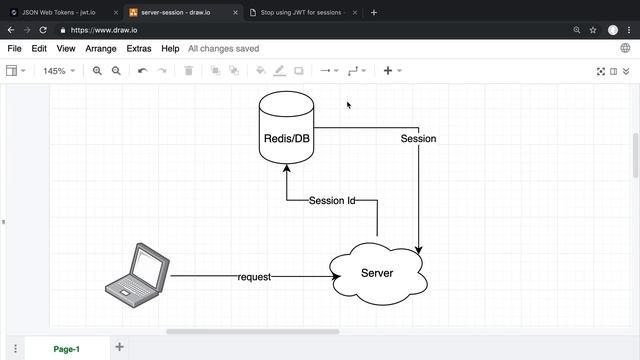The image size is (640, 360).
Task: Click the language globe icon
Action: [x=625, y=48]
